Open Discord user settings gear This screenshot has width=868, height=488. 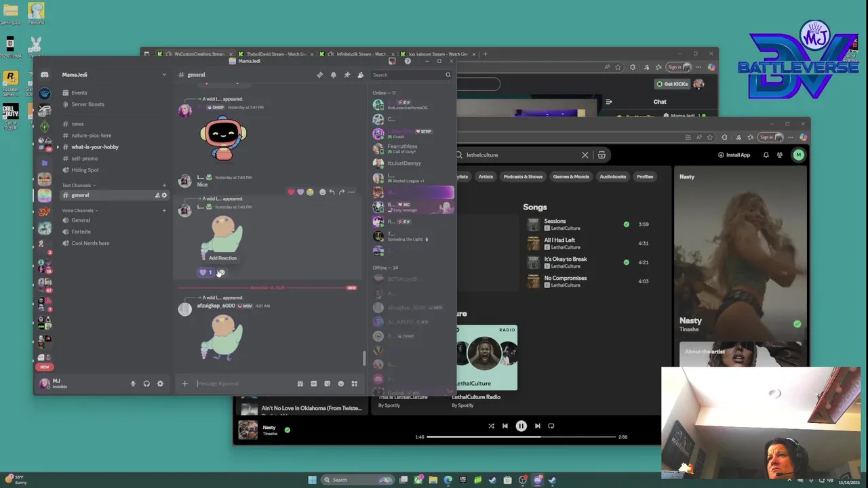(x=160, y=384)
